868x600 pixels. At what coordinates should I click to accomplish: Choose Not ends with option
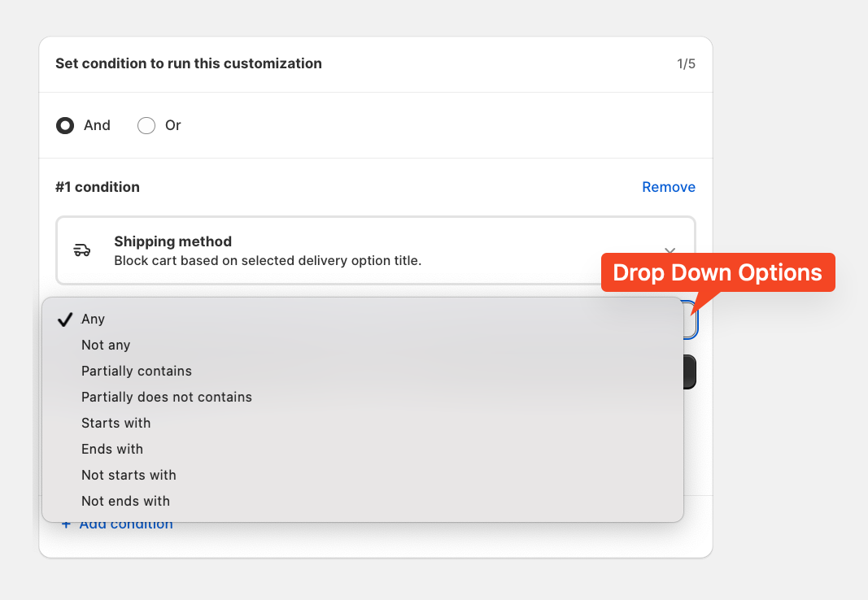[x=125, y=502]
